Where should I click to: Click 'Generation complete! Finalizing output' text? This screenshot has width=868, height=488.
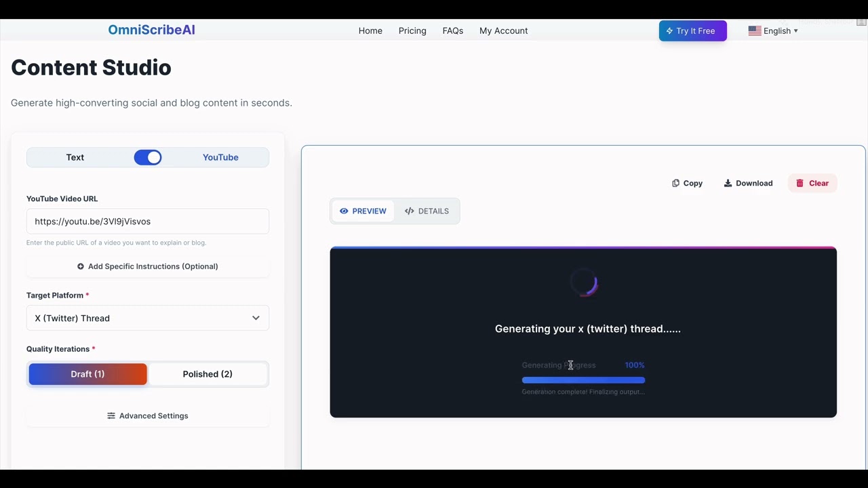[x=583, y=392]
